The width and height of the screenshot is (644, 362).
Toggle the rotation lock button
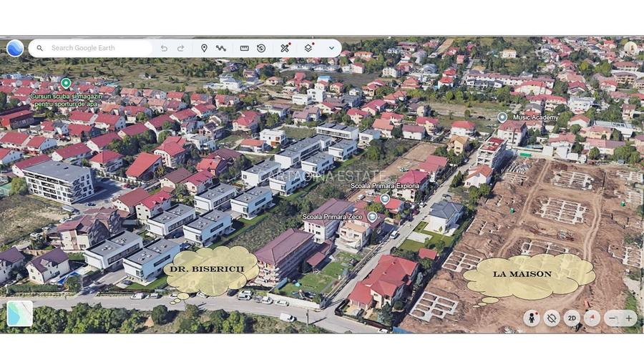(x=552, y=318)
